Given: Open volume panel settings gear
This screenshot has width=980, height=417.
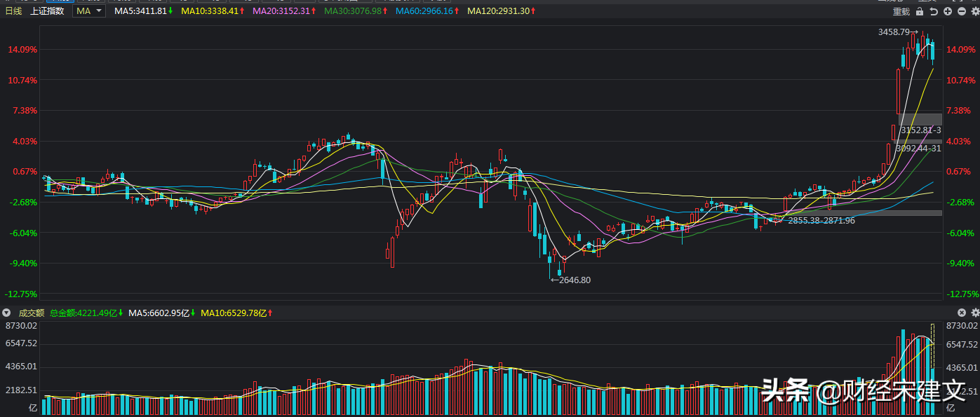Looking at the screenshot, I should pyautogui.click(x=974, y=313).
